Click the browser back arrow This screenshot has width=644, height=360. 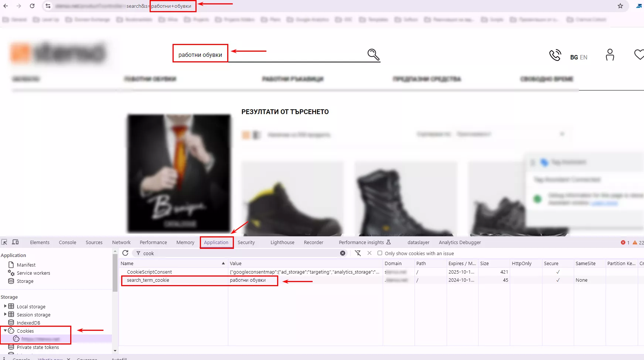(6, 6)
